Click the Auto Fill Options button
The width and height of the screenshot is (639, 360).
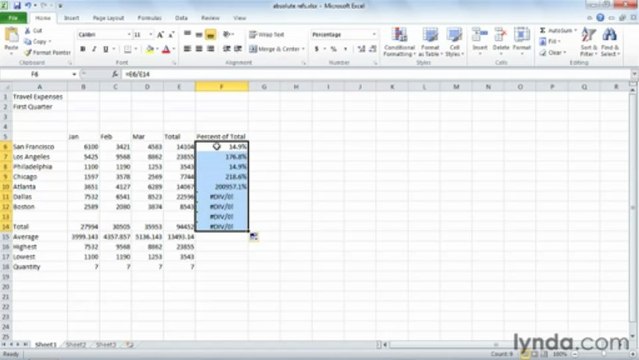253,236
